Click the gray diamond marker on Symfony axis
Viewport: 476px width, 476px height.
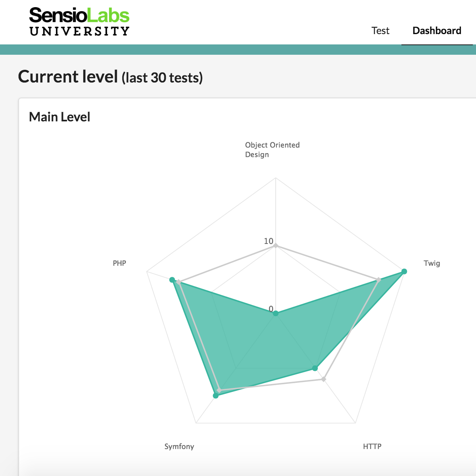click(x=219, y=391)
